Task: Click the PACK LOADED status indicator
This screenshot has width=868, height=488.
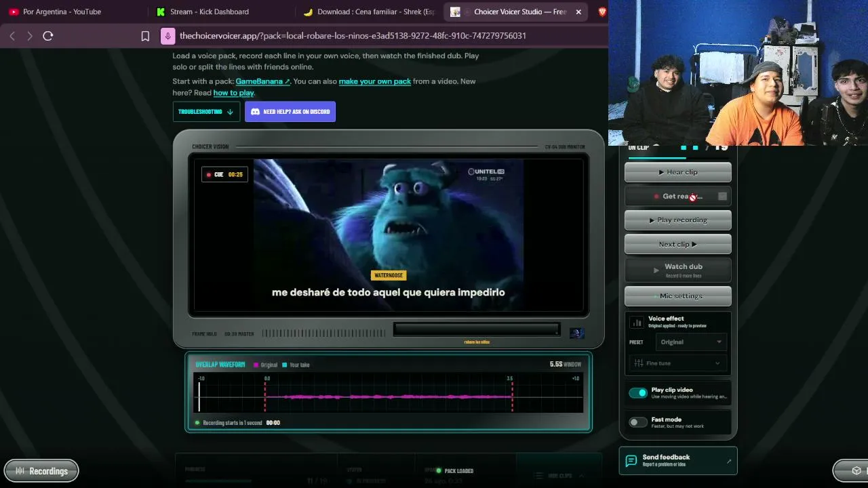Action: coord(455,471)
